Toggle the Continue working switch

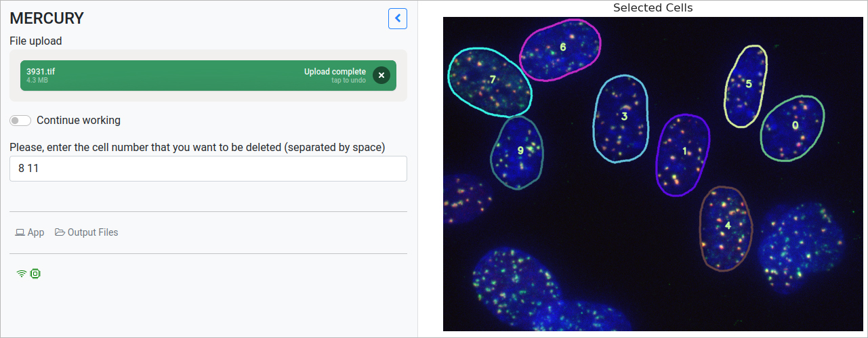coord(20,121)
